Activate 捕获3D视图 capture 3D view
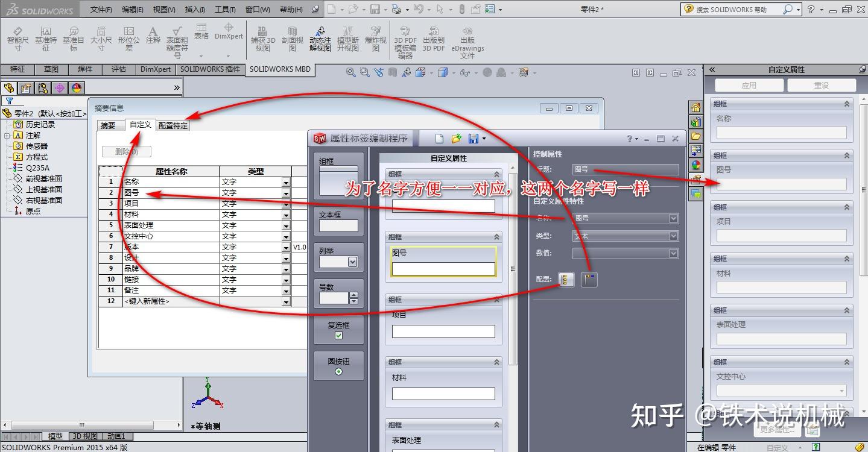The height and width of the screenshot is (452, 868). coord(263,39)
